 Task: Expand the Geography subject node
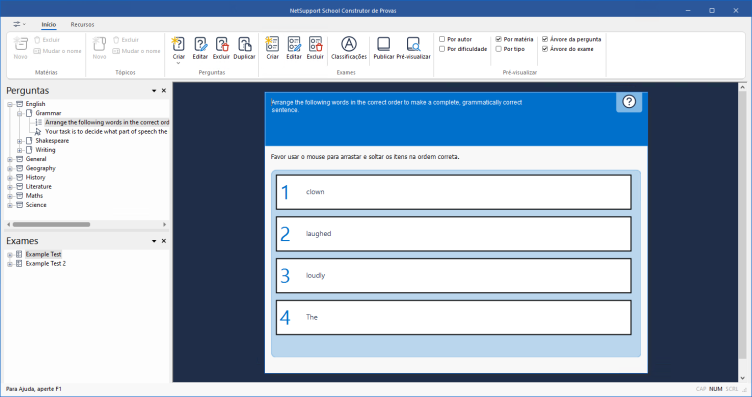click(x=10, y=169)
